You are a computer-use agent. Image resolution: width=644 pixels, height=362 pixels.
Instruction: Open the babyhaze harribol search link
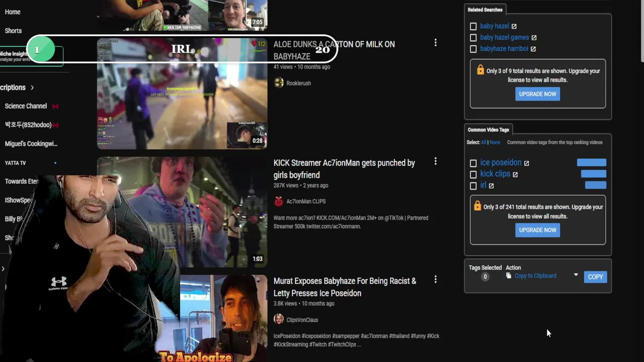pyautogui.click(x=504, y=49)
